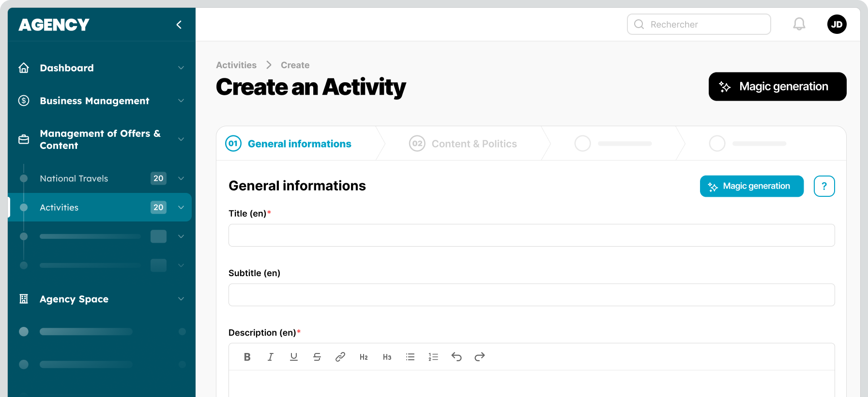This screenshot has width=868, height=397.
Task: Click the black Magic generation button
Action: 777,87
